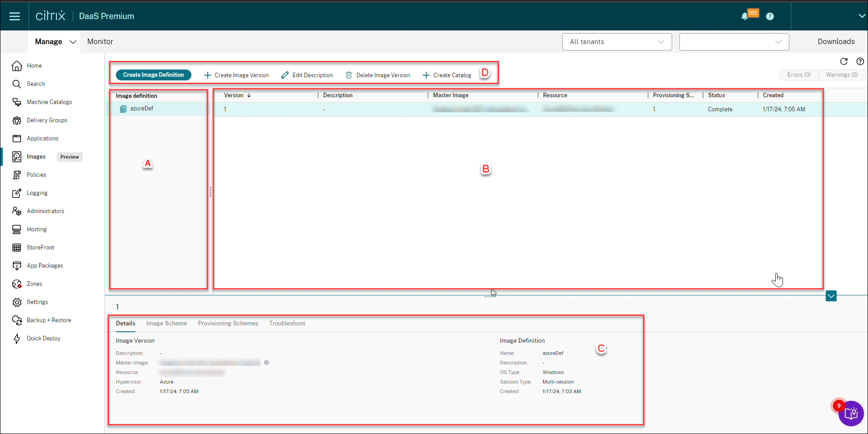The image size is (868, 434).
Task: Open the hamburger navigation menu
Action: point(15,15)
